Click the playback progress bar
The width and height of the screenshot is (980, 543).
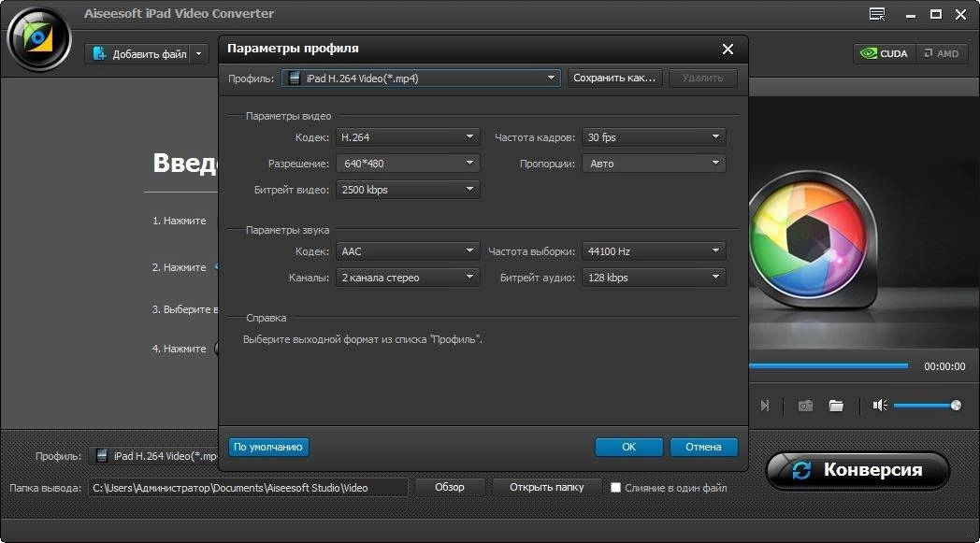[x=829, y=365]
